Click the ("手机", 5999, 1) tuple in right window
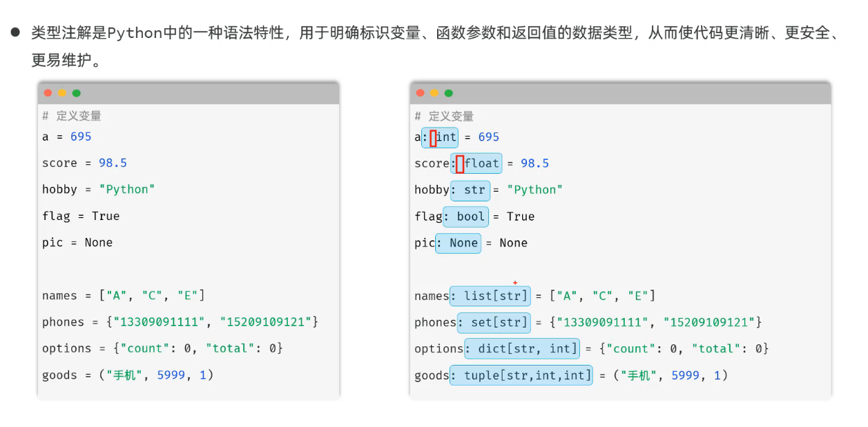 coord(671,375)
